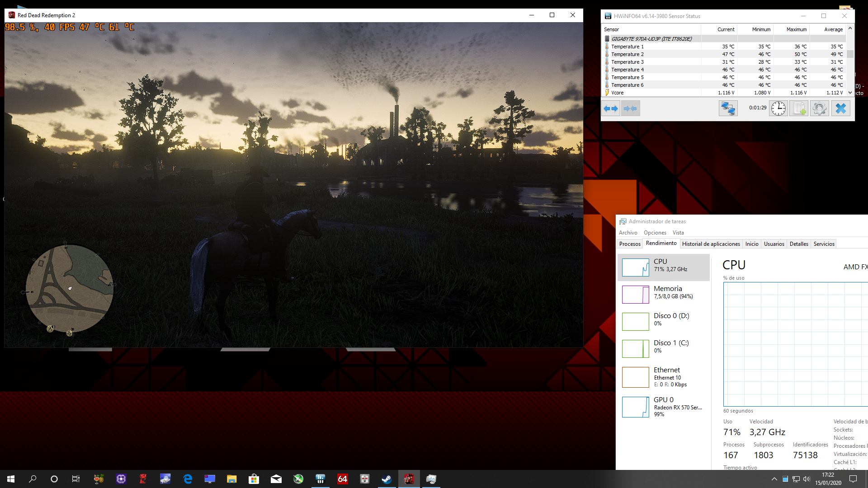This screenshot has width=868, height=488.
Task: Show hidden system tray icons chevron
Action: coord(774,479)
